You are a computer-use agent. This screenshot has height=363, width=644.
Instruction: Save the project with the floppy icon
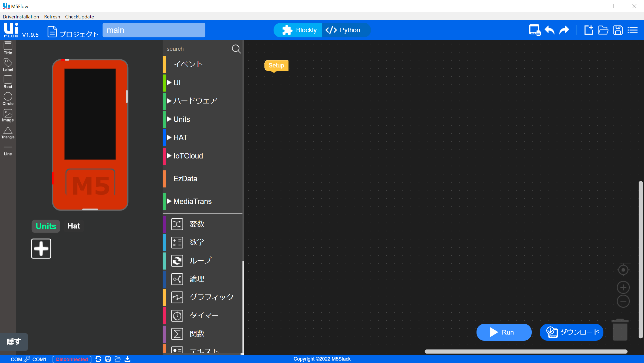coord(618,30)
